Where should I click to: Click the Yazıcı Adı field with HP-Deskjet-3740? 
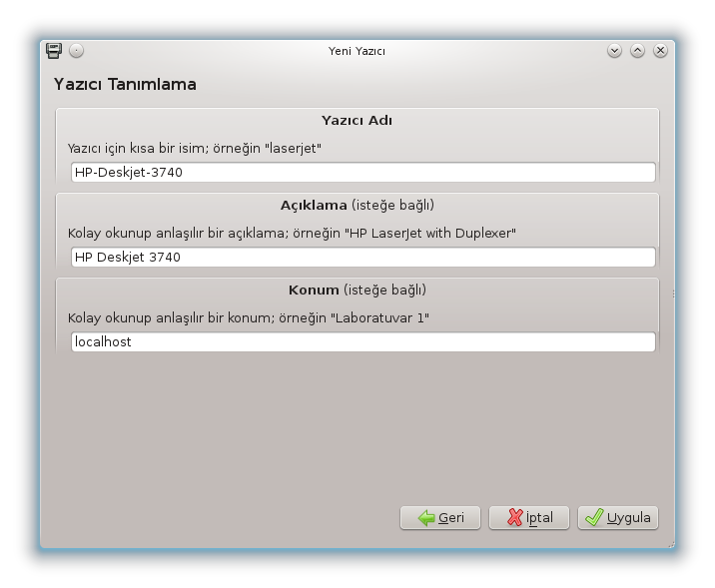(363, 173)
